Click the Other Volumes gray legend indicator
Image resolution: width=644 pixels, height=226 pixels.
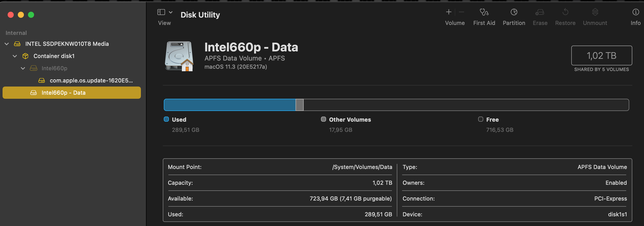(323, 119)
